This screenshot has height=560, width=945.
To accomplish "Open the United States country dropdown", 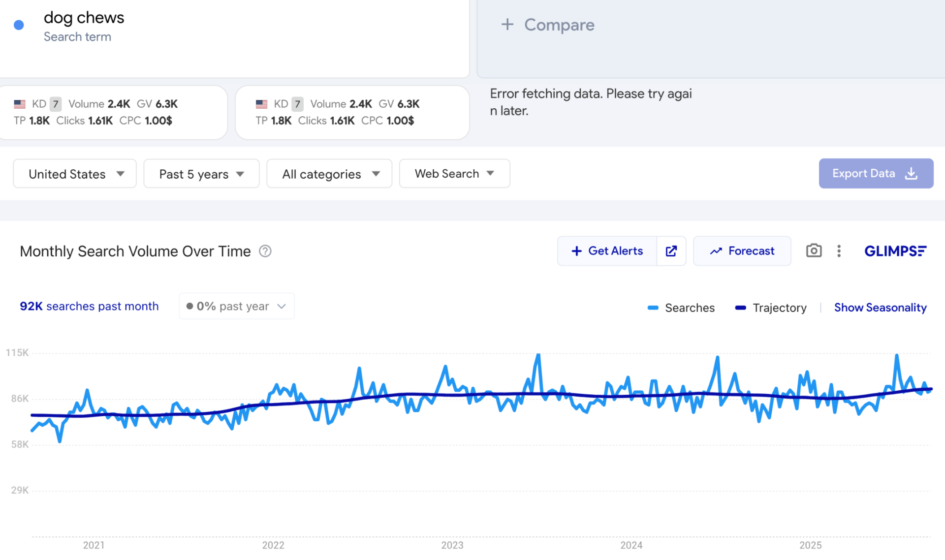I will [75, 174].
